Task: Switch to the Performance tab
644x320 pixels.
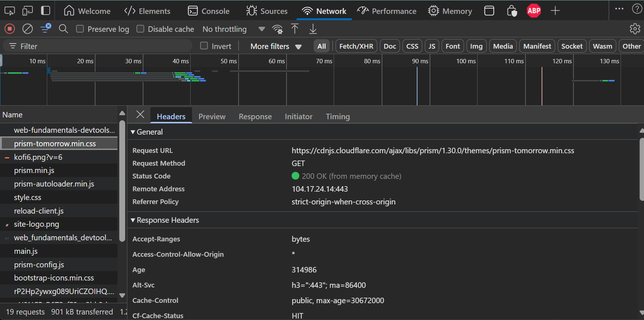Action: coord(387,11)
